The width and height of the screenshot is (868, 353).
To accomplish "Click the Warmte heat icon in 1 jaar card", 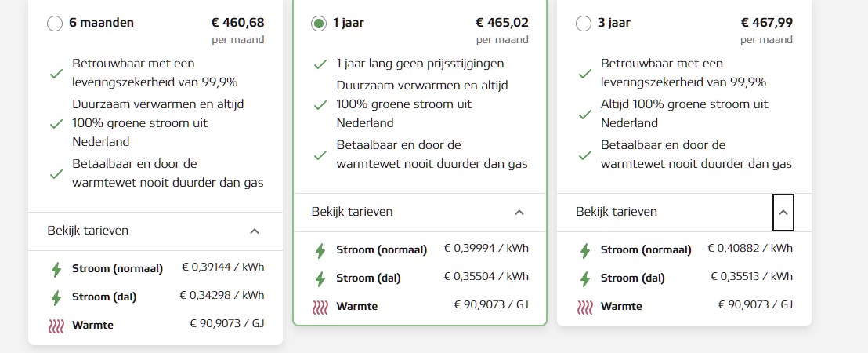I will tap(320, 307).
